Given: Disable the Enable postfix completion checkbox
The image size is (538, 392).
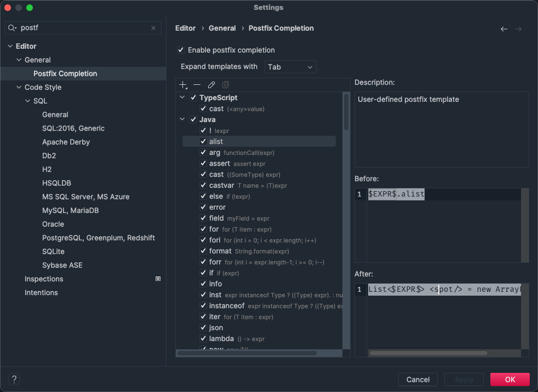Looking at the screenshot, I should tap(181, 50).
